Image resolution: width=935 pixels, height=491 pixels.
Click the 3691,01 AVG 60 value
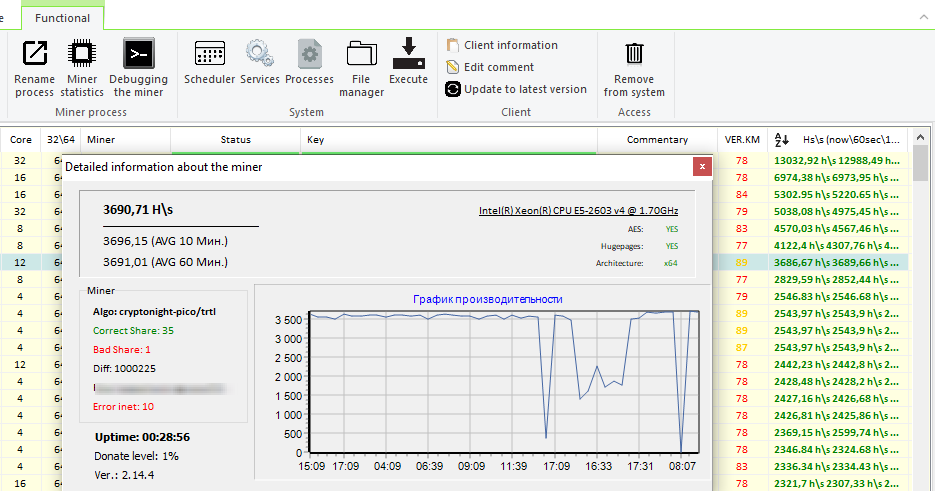pyautogui.click(x=165, y=262)
